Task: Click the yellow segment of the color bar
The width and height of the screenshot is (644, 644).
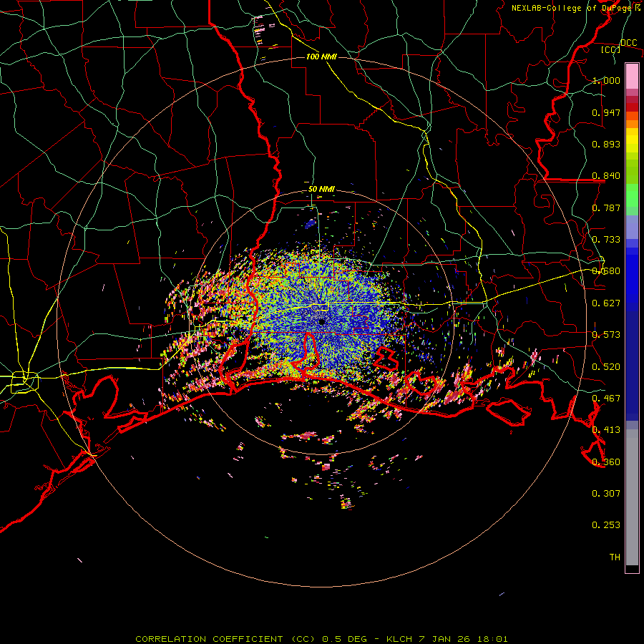Action: tap(632, 140)
